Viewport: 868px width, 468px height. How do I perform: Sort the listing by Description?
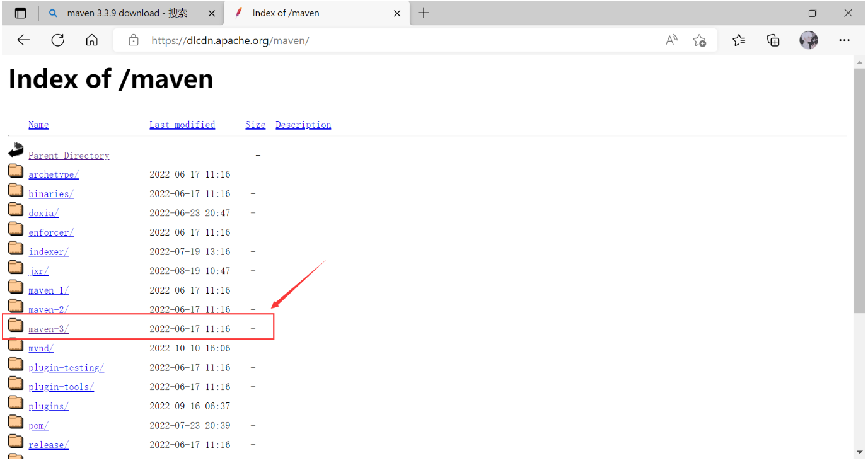303,125
